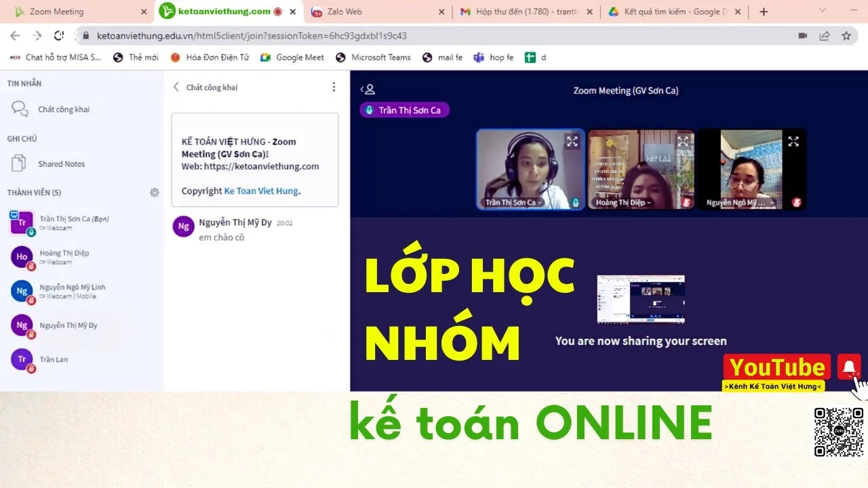Click Trần Thị Sơn Ca talking indicator
Screen dimensions: 868x488
pyautogui.click(x=405, y=110)
